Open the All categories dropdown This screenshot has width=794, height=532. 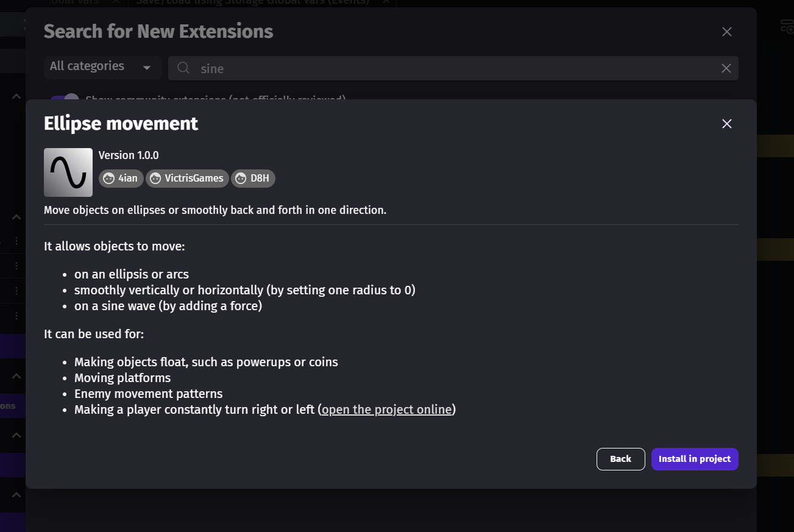click(102, 66)
